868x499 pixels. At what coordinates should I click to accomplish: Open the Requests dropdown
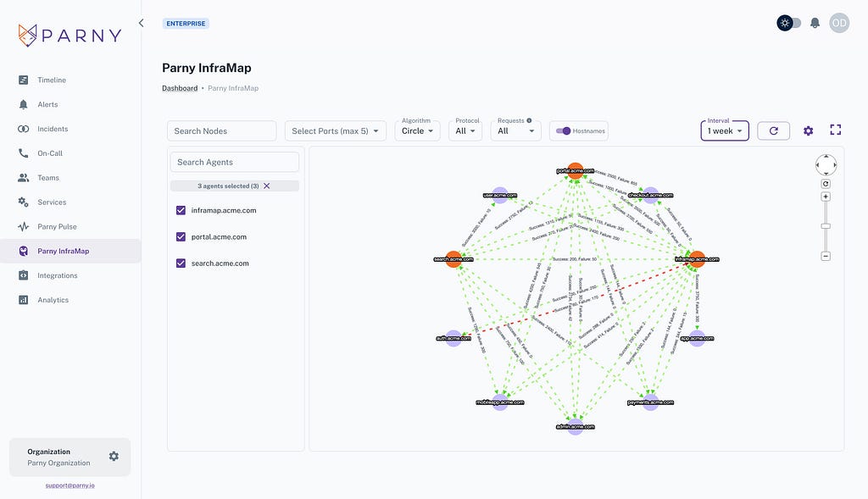[x=515, y=131]
